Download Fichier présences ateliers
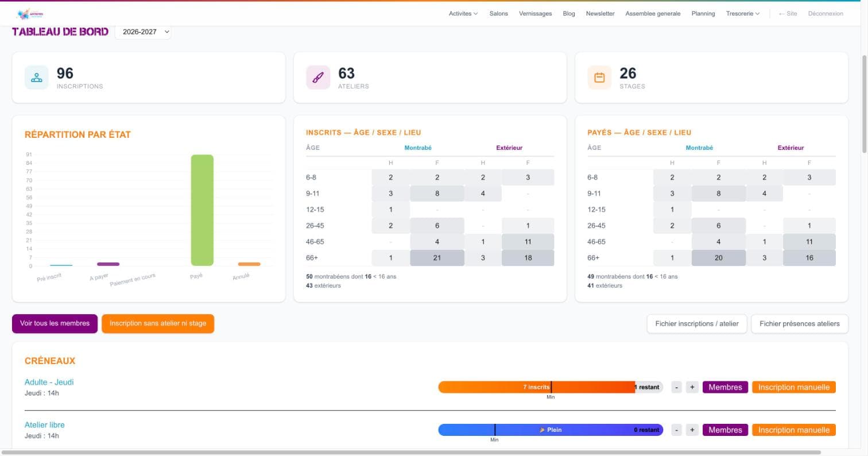The height and width of the screenshot is (456, 868). click(x=800, y=324)
